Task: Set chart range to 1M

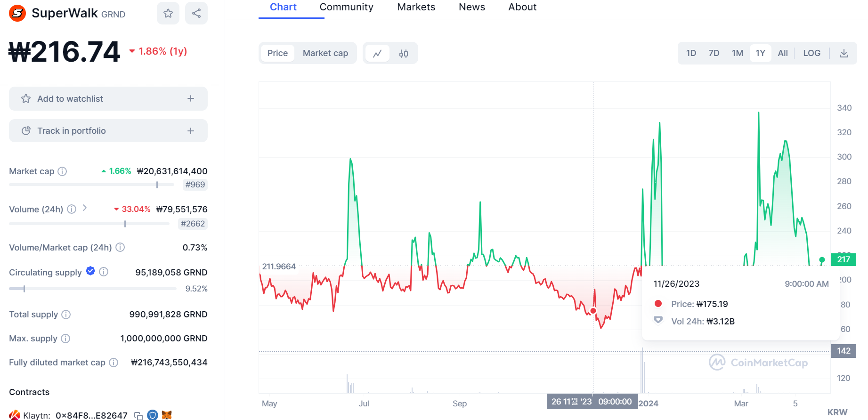Action: (738, 53)
